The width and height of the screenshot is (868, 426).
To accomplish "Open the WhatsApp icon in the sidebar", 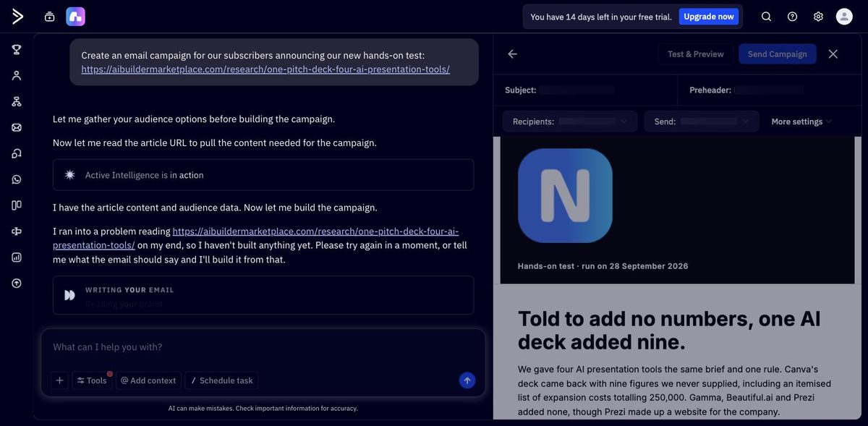I will click(x=17, y=179).
